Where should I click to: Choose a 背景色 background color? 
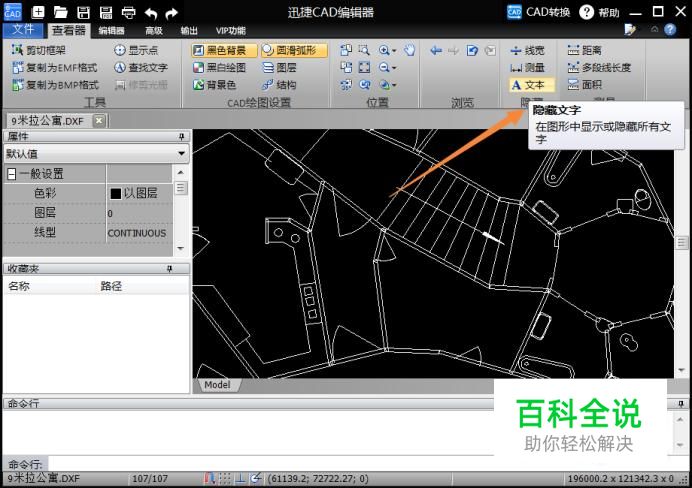click(214, 85)
